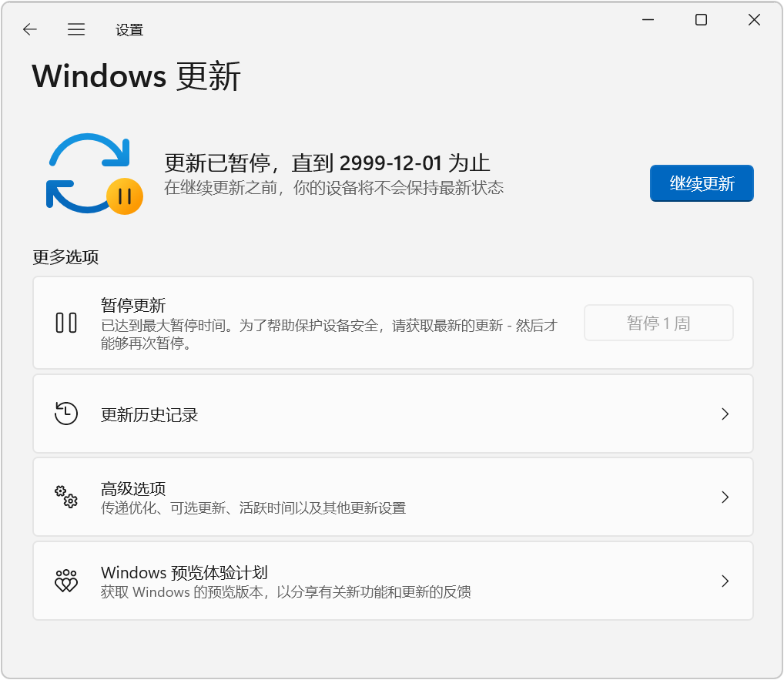Viewport: 784px width, 680px height.
Task: Minimize the settings window
Action: point(648,20)
